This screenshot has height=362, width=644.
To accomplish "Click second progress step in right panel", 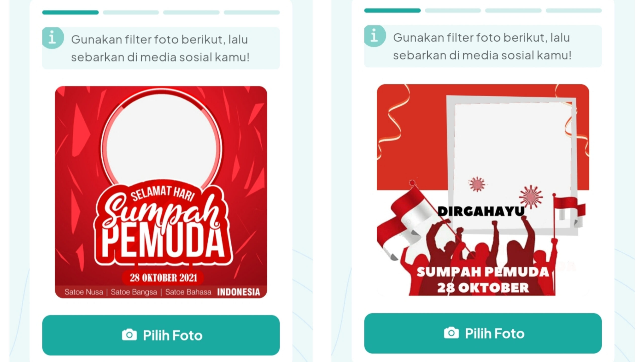I will 453,10.
